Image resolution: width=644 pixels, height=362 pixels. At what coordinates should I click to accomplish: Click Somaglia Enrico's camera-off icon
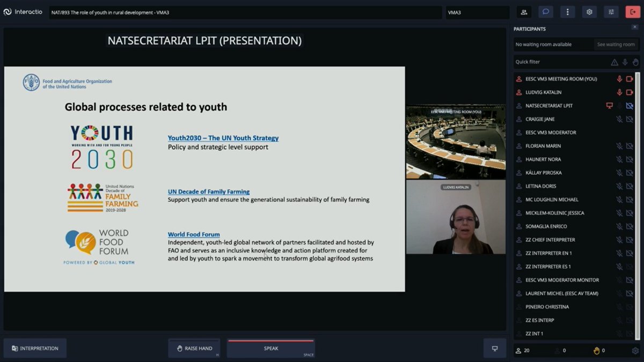coord(630,226)
